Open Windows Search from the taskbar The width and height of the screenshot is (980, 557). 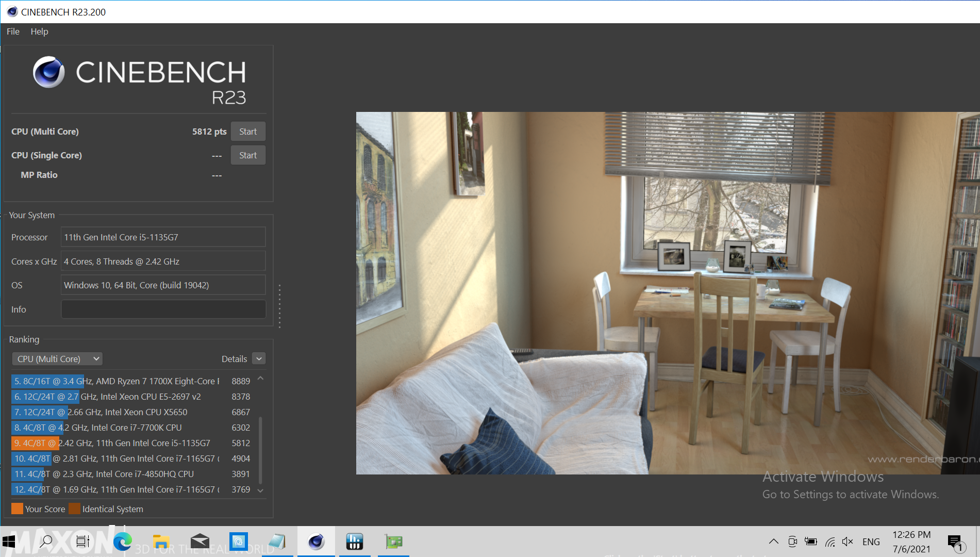[46, 542]
